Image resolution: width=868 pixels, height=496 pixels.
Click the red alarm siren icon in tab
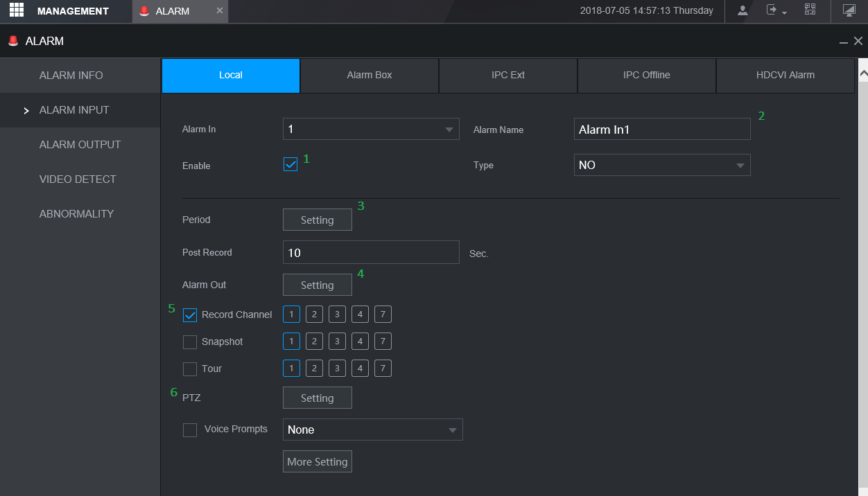(144, 11)
